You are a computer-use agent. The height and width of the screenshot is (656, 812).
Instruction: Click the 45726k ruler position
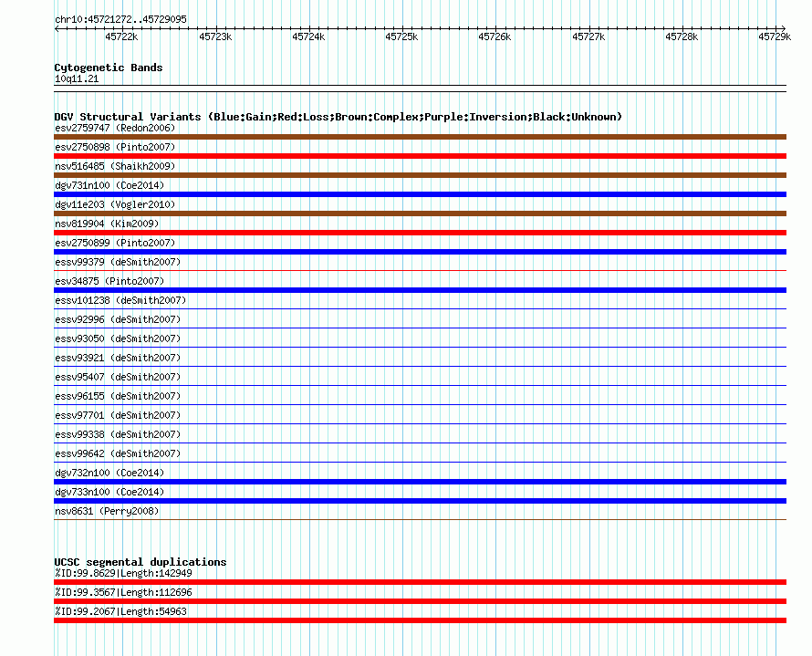494,36
